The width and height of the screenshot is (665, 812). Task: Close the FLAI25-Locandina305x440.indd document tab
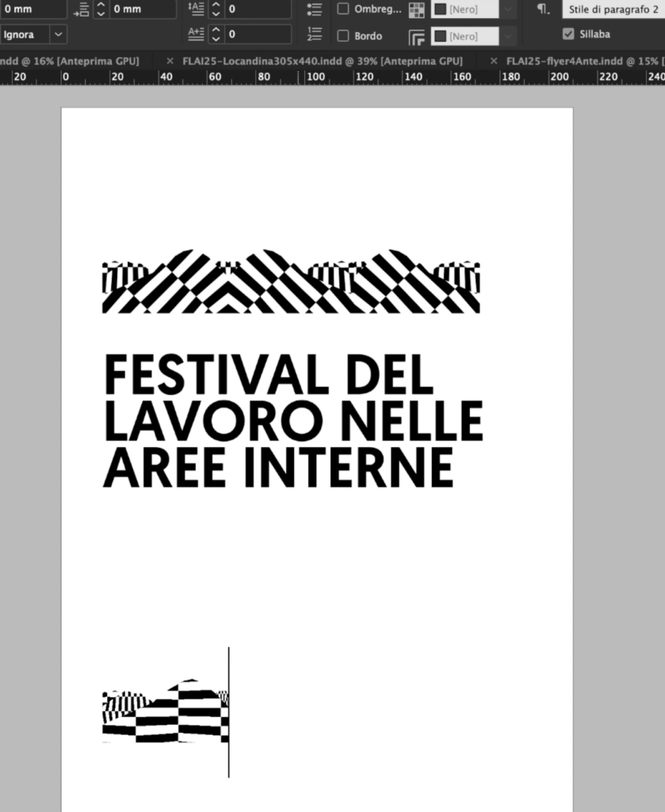click(x=170, y=61)
